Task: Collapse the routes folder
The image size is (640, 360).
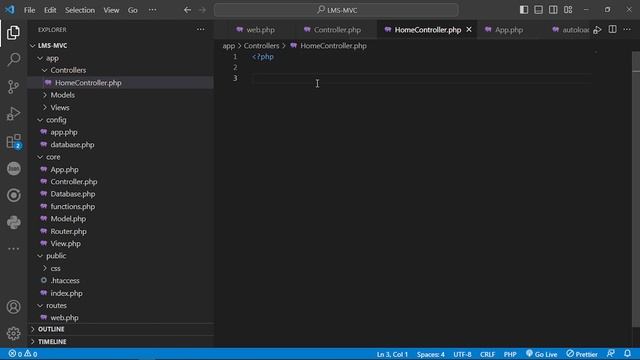Action: (121, 305)
